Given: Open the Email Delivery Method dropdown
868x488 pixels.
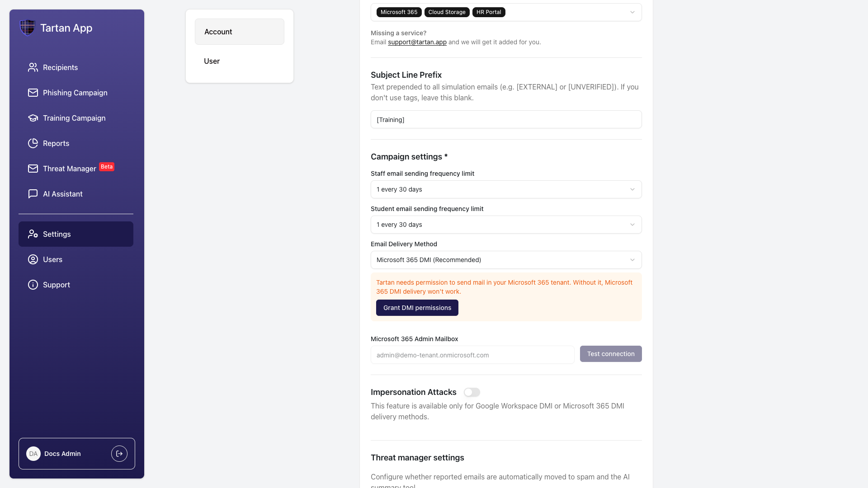Looking at the screenshot, I should point(506,260).
